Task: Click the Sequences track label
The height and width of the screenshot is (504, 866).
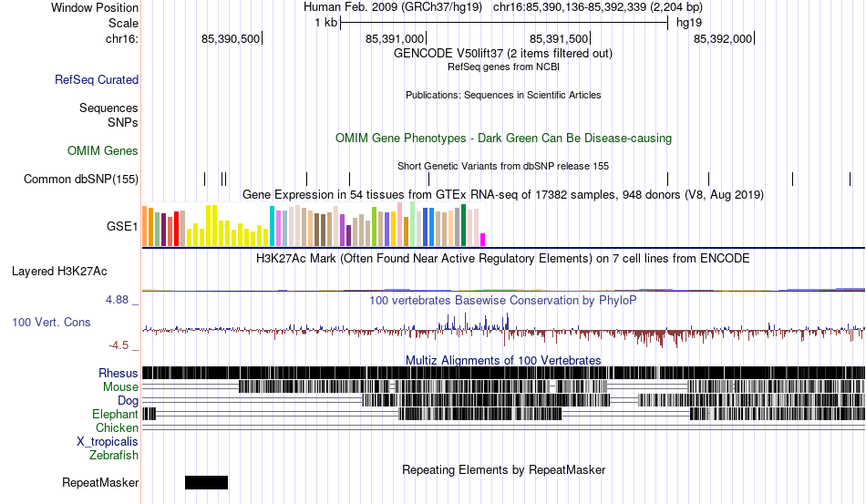Action: (x=108, y=108)
